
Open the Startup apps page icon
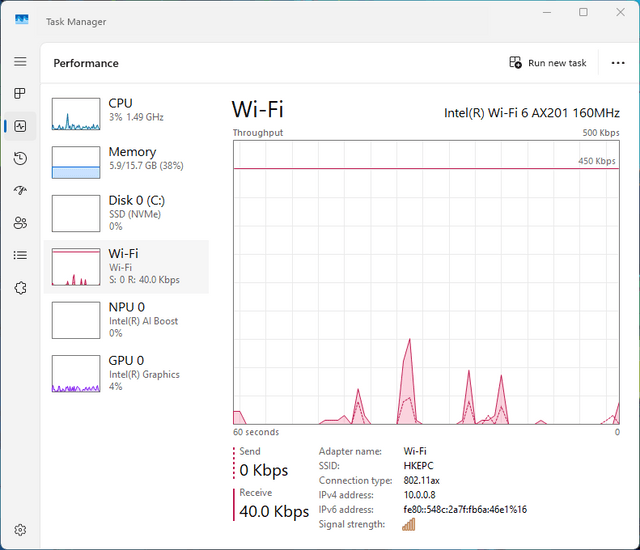coord(20,190)
